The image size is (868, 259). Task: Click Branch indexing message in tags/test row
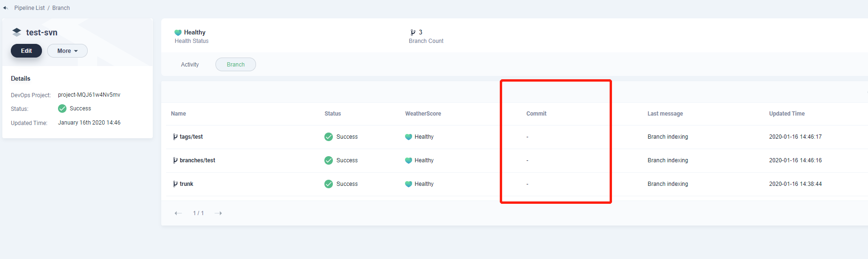click(x=668, y=137)
